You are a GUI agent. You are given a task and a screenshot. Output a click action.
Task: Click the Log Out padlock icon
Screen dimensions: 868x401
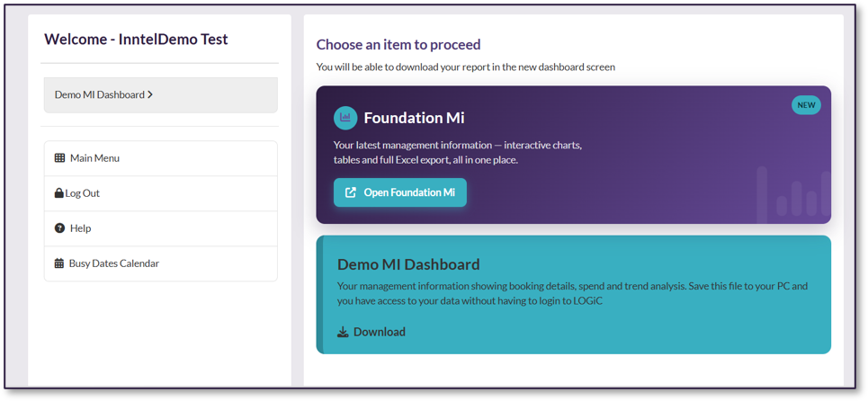pos(59,193)
